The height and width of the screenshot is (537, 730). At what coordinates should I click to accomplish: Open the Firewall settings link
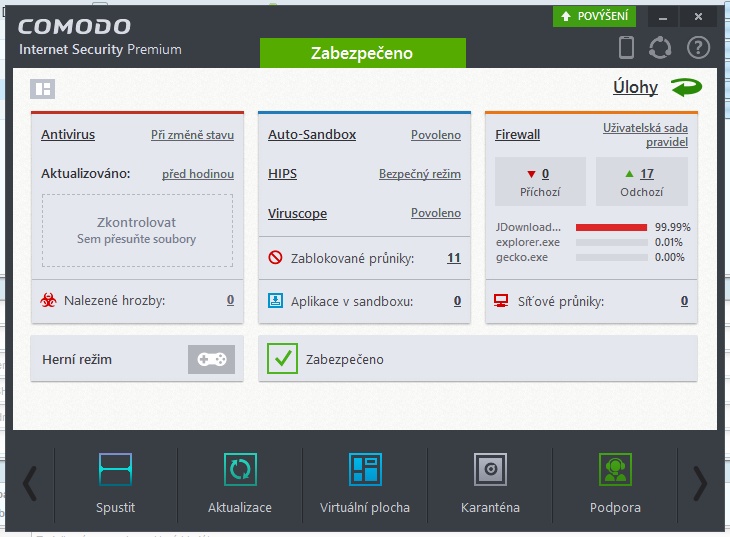click(x=517, y=135)
